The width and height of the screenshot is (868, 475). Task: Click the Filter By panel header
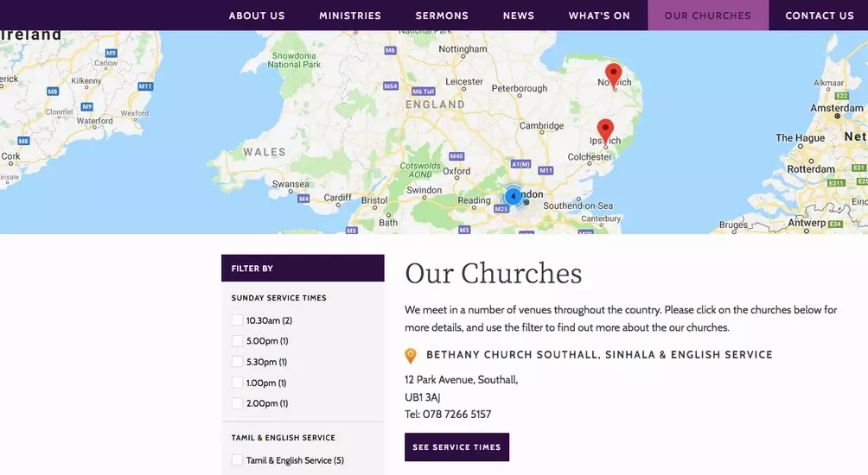tap(303, 269)
